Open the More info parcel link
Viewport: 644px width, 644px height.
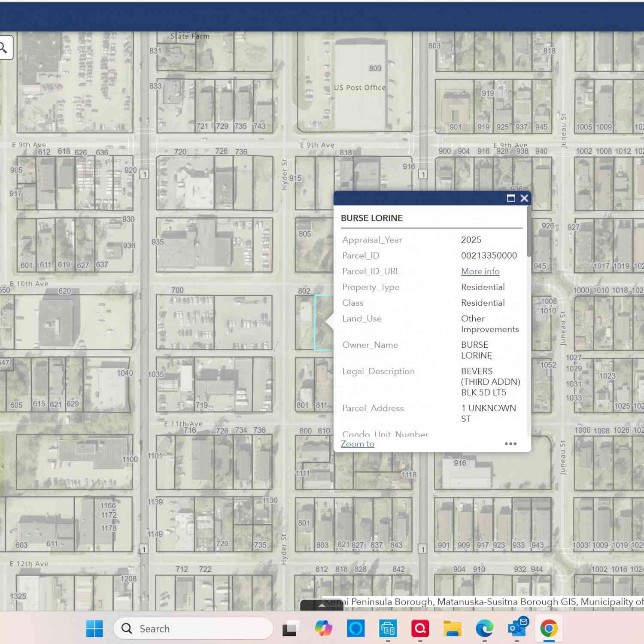(480, 271)
